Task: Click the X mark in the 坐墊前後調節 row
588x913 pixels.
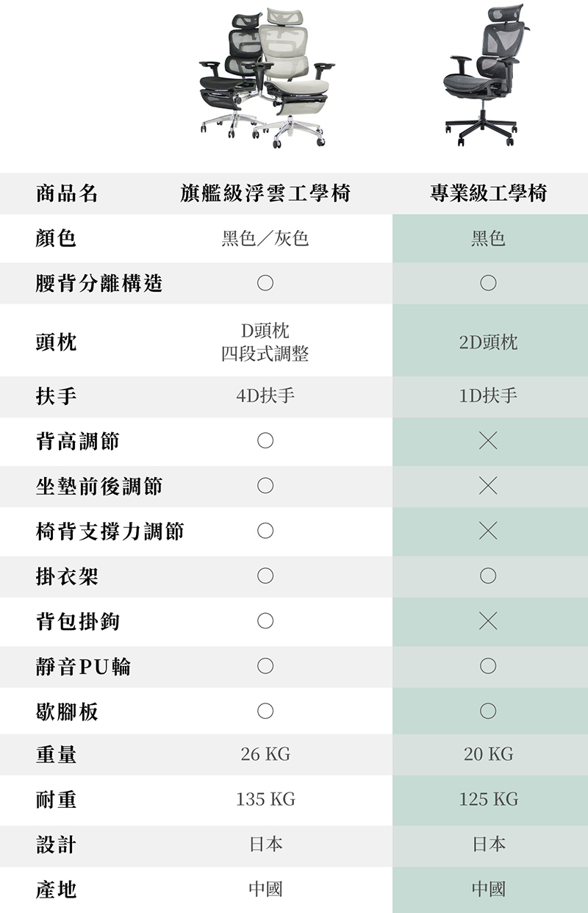Action: [488, 486]
